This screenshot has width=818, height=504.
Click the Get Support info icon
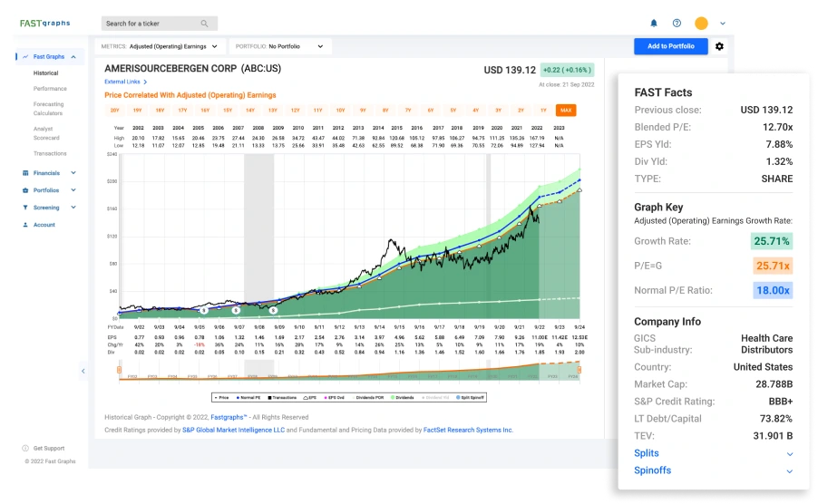coord(25,448)
